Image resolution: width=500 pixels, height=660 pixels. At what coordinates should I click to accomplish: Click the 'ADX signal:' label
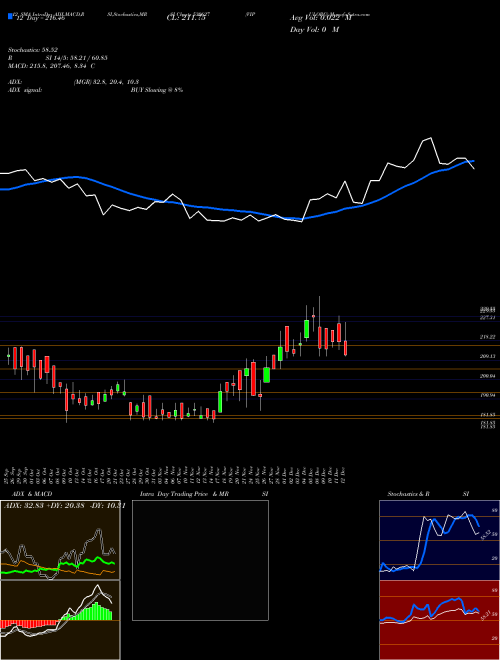[24, 90]
